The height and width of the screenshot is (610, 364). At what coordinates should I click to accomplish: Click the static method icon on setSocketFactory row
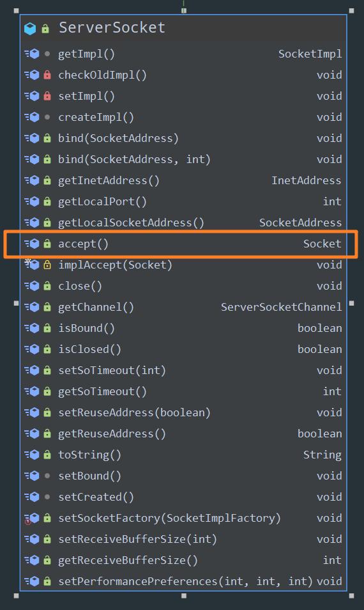click(32, 518)
